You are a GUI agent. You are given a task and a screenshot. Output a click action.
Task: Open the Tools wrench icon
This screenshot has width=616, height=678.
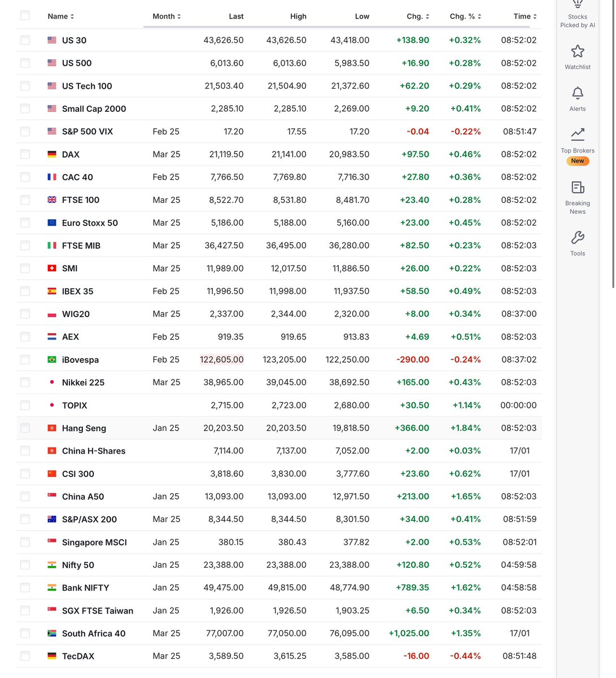click(x=578, y=237)
